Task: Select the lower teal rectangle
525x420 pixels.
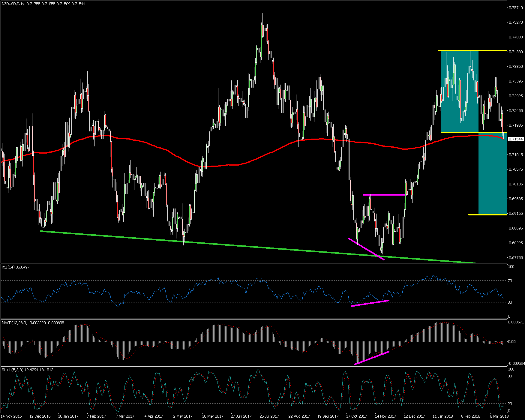Action: (x=493, y=174)
